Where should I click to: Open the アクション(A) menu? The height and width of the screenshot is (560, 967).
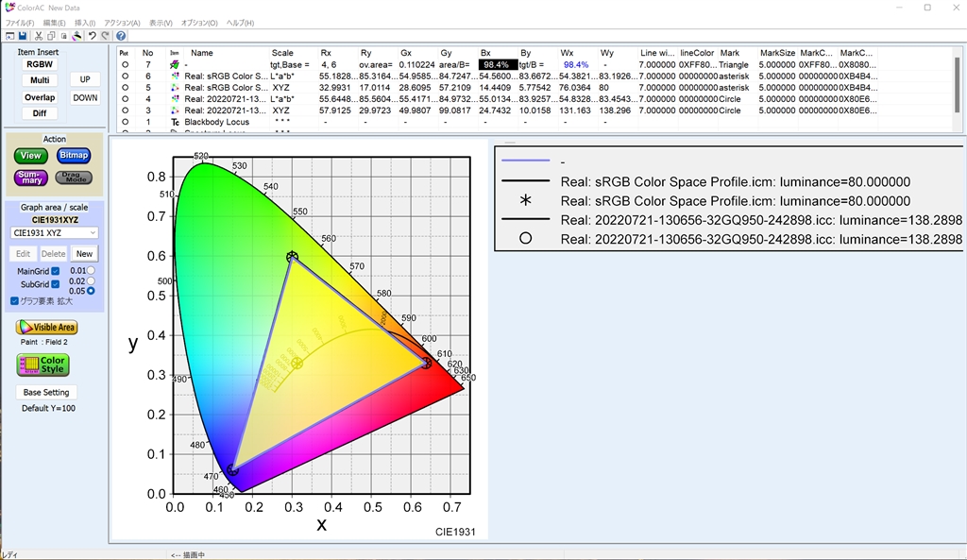122,23
